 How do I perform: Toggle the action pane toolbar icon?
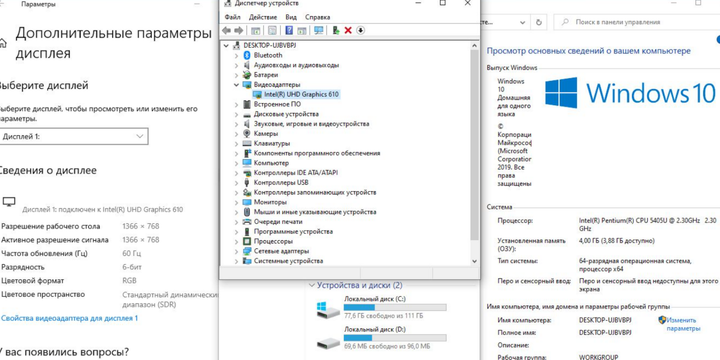(302, 30)
